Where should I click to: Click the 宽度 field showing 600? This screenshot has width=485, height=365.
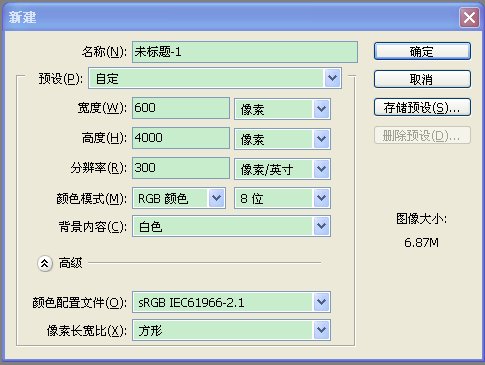tap(181, 108)
